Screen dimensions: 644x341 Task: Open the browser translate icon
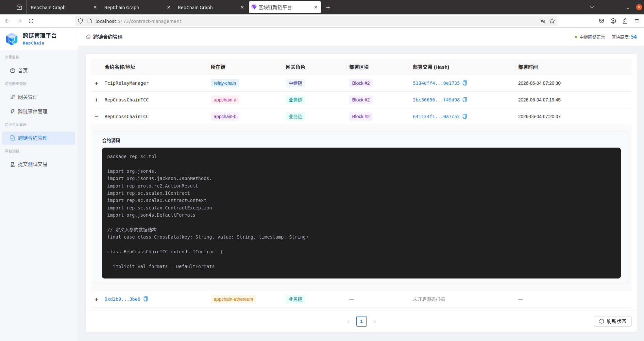point(543,21)
